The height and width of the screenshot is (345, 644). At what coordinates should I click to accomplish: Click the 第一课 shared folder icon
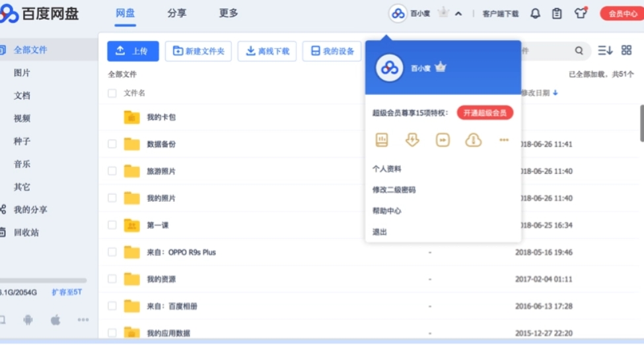(132, 225)
